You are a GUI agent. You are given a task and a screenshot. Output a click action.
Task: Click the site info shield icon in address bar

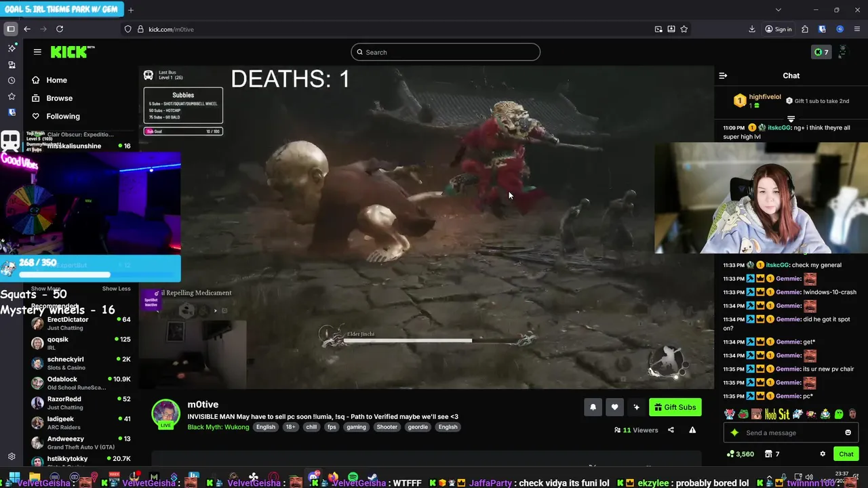(x=127, y=29)
